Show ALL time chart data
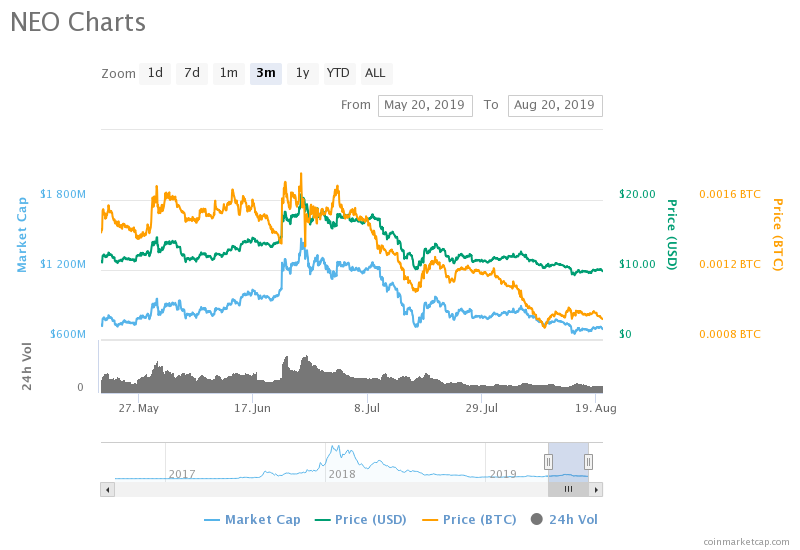Image resolution: width=800 pixels, height=550 pixels. 375,73
